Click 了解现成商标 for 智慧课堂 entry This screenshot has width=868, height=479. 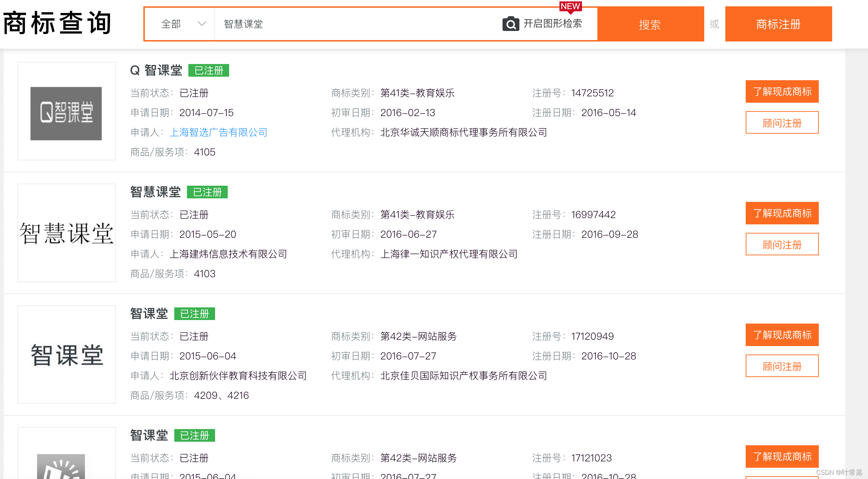(x=782, y=213)
